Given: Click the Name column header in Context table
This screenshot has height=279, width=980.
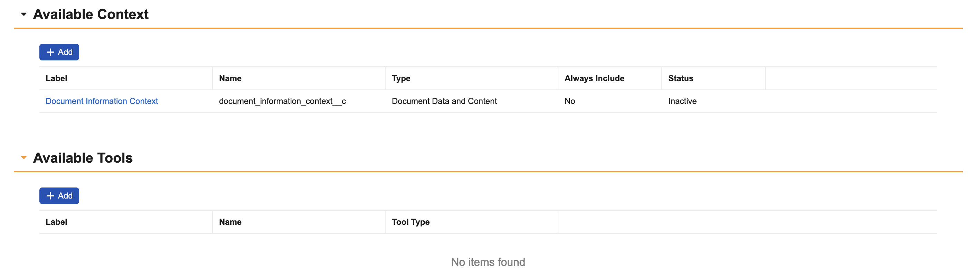Looking at the screenshot, I should (230, 78).
